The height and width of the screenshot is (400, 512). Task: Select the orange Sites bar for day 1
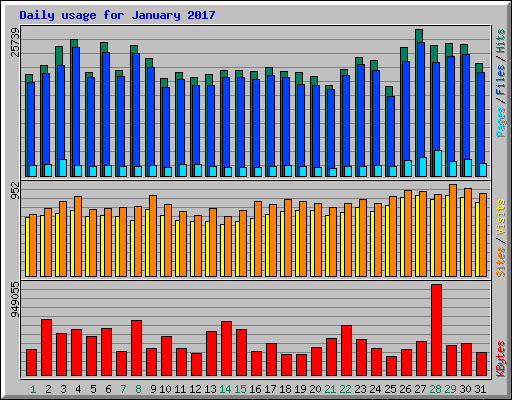point(33,245)
